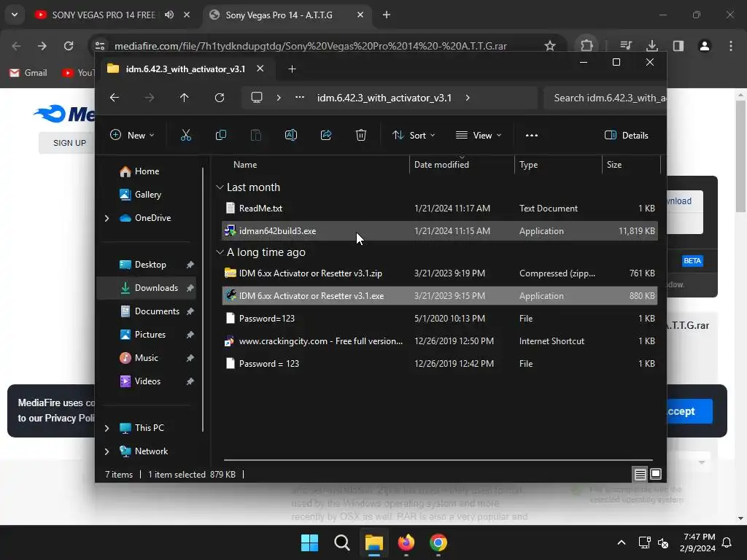Open Firefox from the taskbar

click(406, 542)
